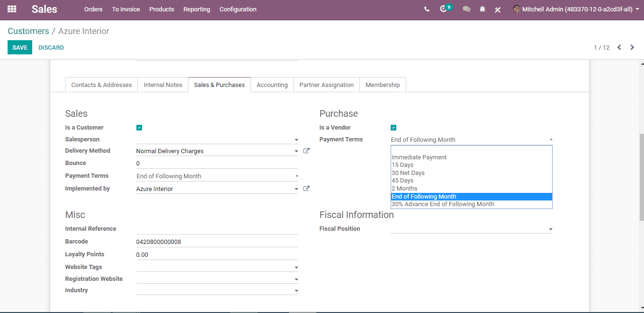Click the tools wrench icon in navbar
The image size is (644, 313).
[498, 9]
